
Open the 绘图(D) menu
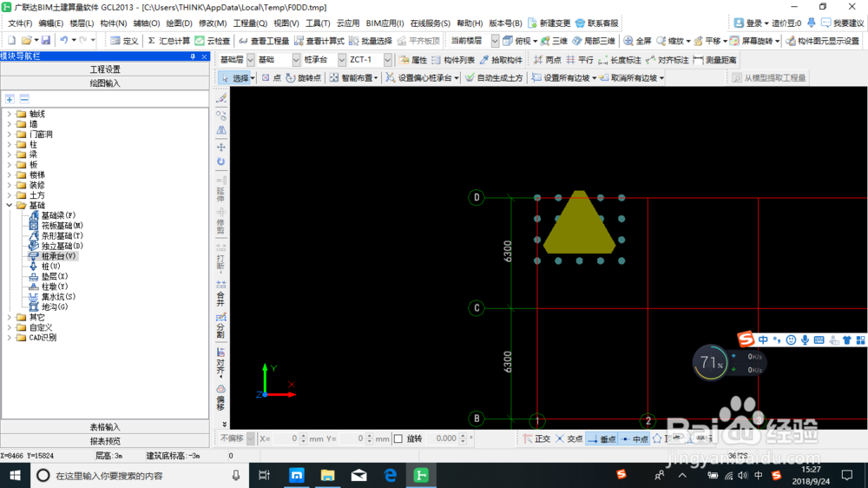pos(180,23)
